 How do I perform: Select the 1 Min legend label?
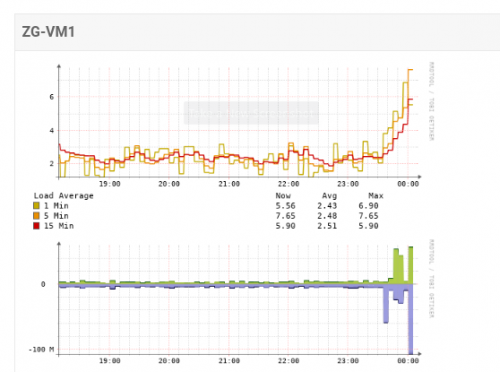pyautogui.click(x=56, y=206)
